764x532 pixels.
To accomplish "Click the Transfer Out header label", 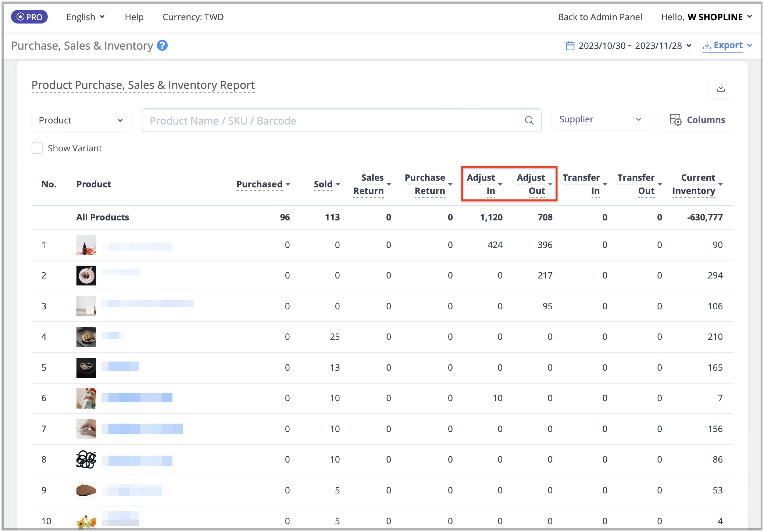I will (x=636, y=184).
